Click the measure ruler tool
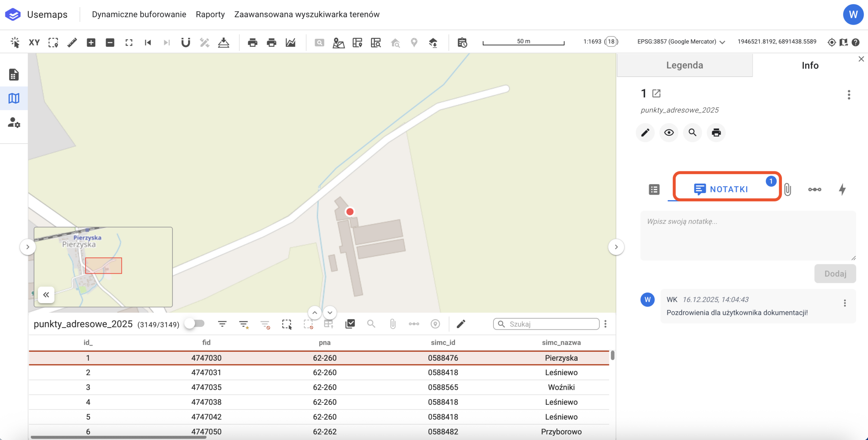This screenshot has width=868, height=440. [x=72, y=42]
